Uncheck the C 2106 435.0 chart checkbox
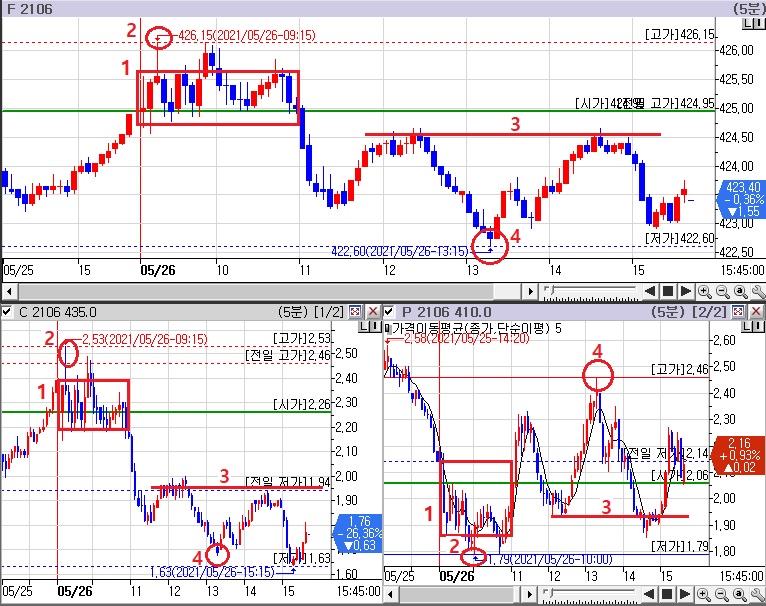 (7, 311)
